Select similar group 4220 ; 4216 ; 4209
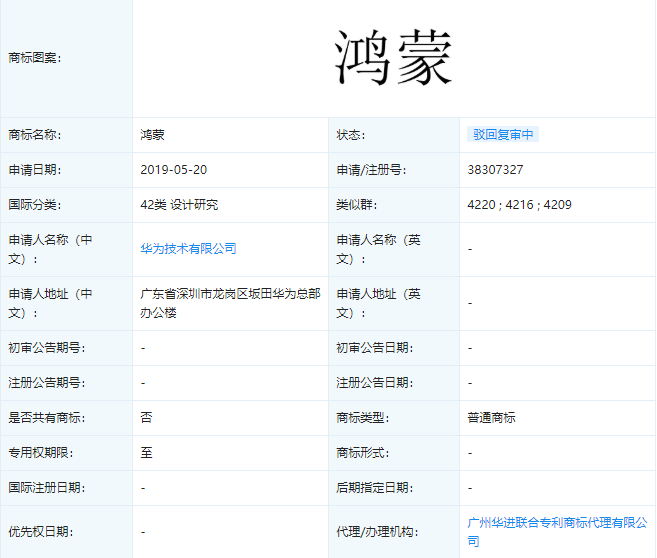 (519, 204)
